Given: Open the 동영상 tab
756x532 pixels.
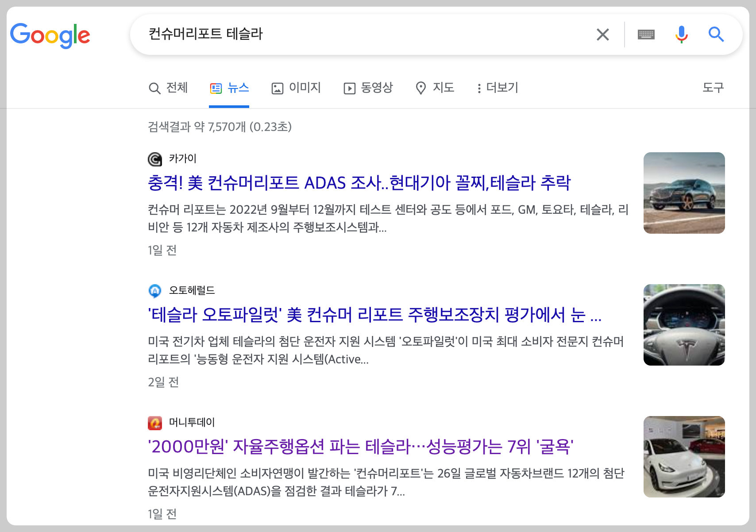Looking at the screenshot, I should pyautogui.click(x=368, y=88).
